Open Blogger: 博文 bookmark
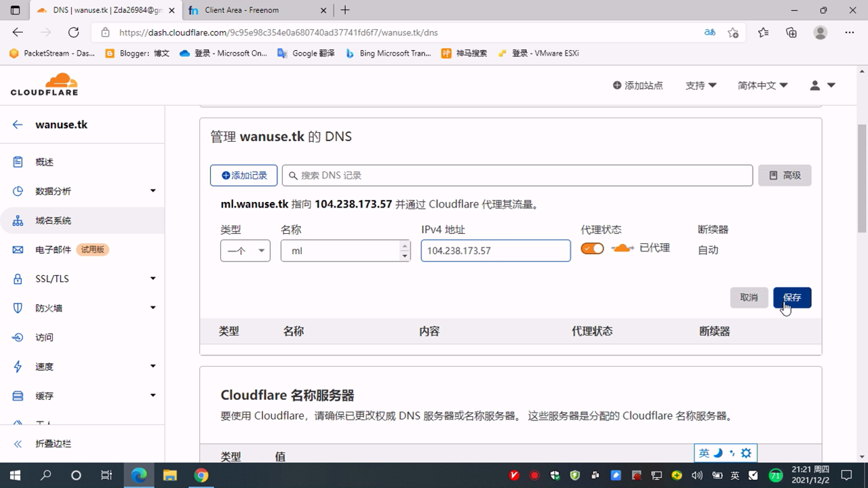This screenshot has height=488, width=868. coord(138,53)
